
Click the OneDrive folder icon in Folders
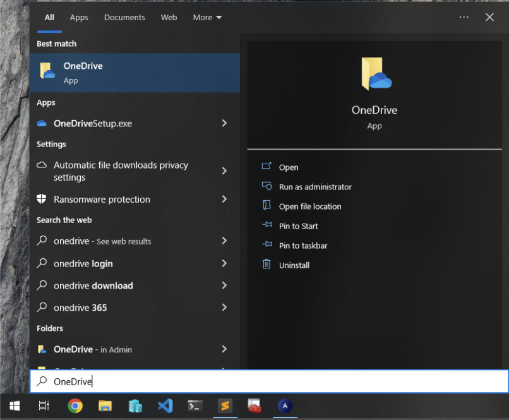click(x=42, y=349)
